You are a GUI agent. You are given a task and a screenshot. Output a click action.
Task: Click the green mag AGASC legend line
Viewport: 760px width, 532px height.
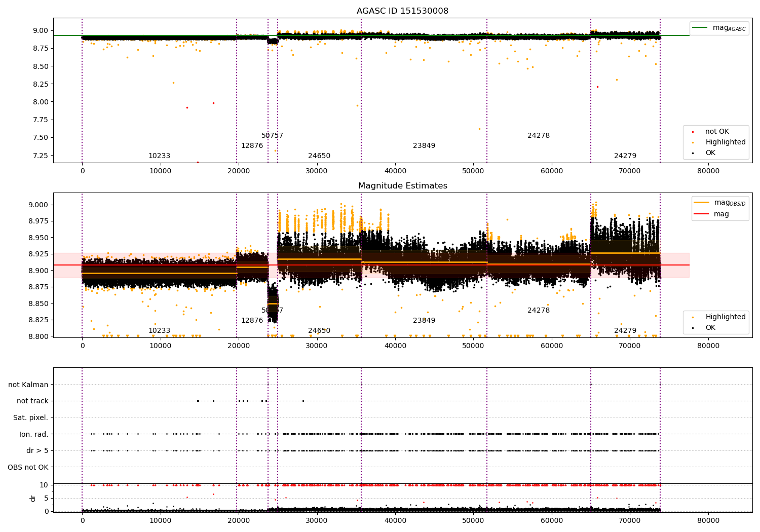(x=701, y=28)
